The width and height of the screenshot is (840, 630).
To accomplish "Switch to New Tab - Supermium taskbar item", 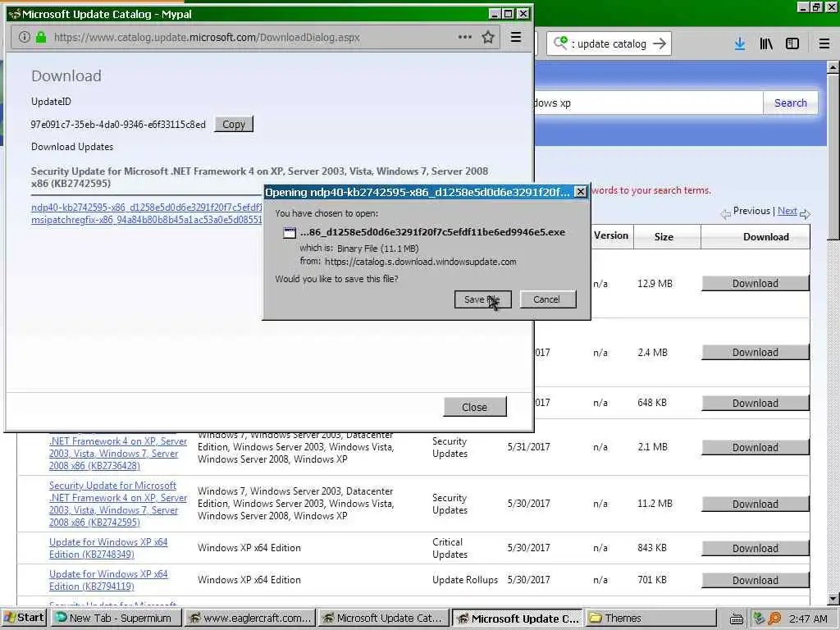I will click(116, 619).
